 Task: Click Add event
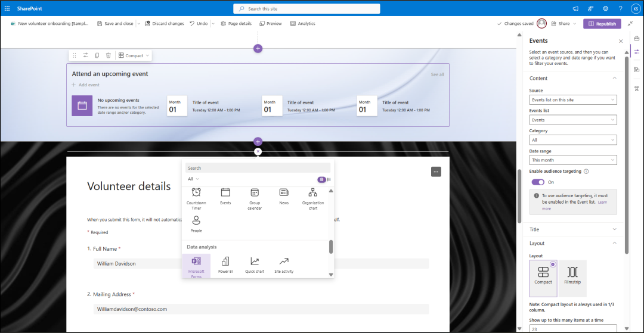(x=86, y=85)
